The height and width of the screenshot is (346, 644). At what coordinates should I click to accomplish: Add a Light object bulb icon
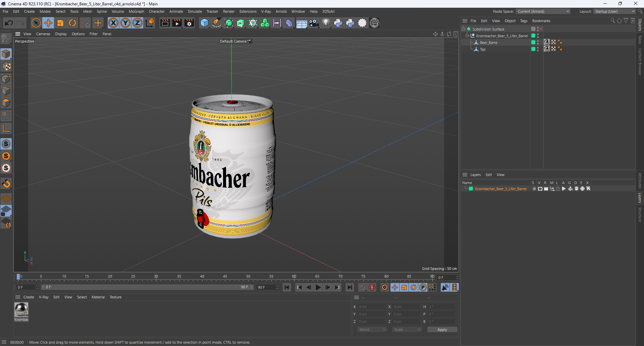[x=326, y=23]
